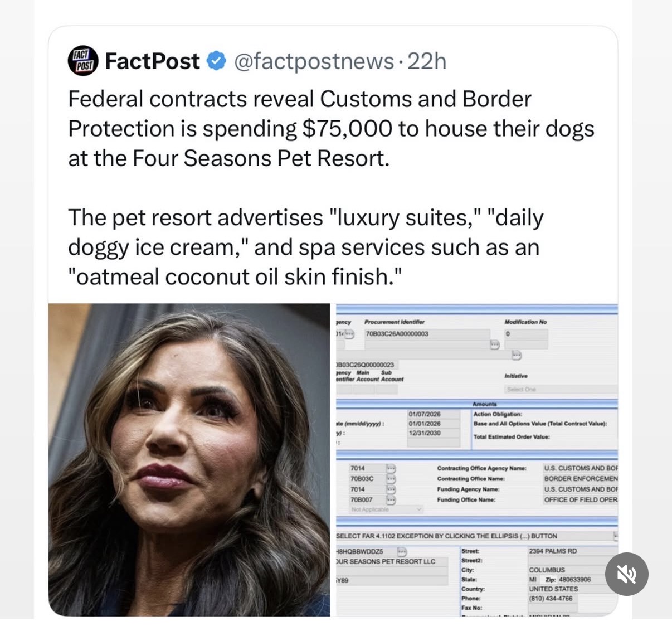The width and height of the screenshot is (672, 631).
Task: Click the ellipsis beside the first 7014 code
Action: pos(391,468)
